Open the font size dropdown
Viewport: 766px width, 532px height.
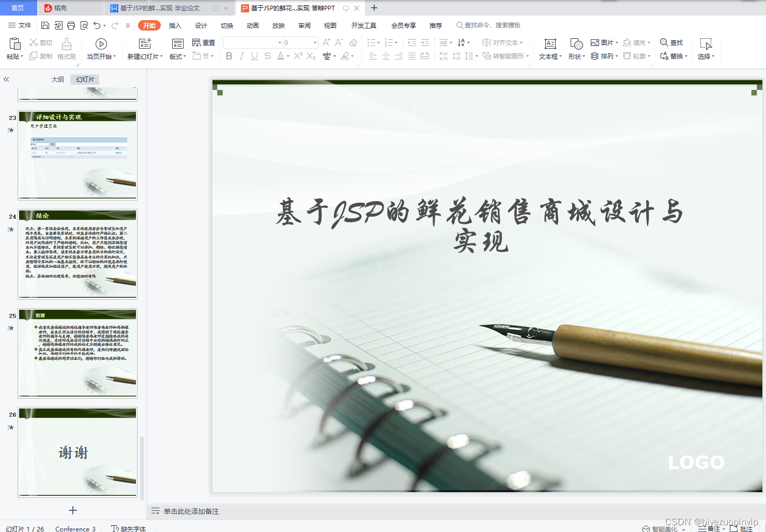(315, 42)
